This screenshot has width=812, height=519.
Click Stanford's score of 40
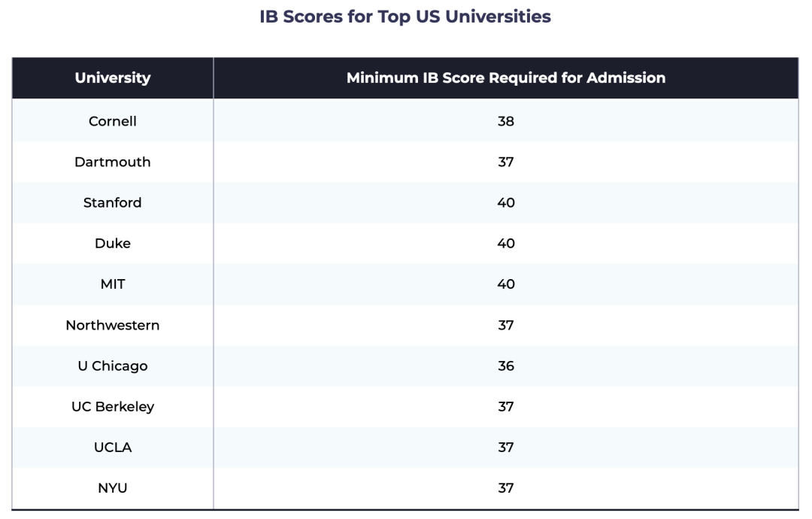point(506,202)
